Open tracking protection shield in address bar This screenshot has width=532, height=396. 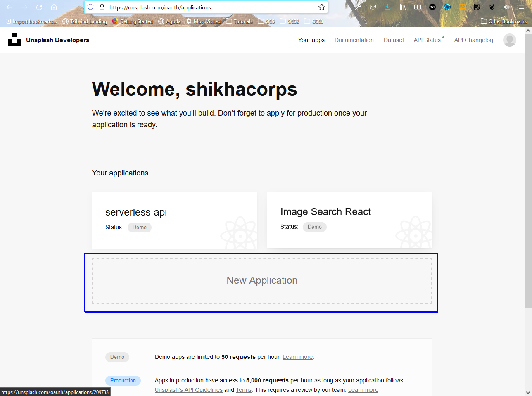(90, 7)
